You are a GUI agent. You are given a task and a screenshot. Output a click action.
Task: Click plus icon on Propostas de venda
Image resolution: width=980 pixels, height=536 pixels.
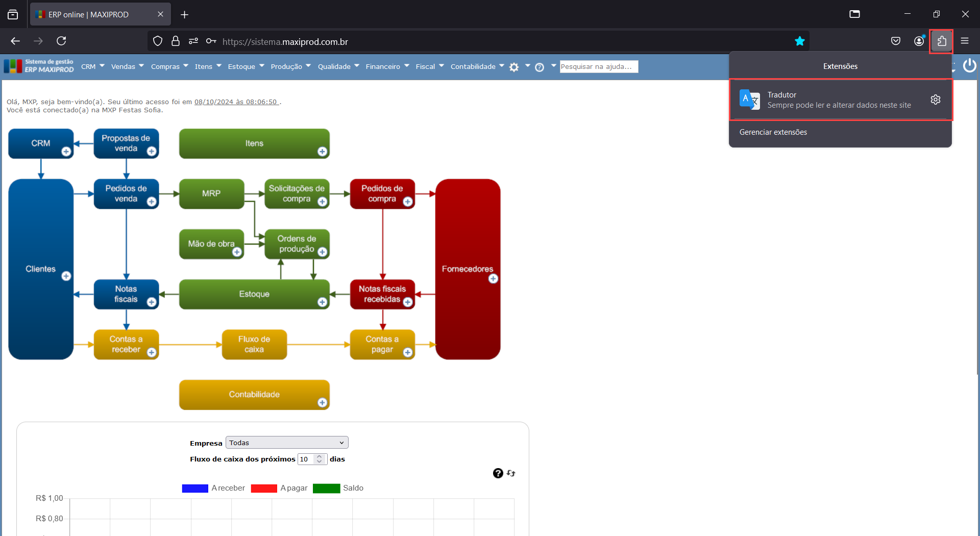point(152,152)
